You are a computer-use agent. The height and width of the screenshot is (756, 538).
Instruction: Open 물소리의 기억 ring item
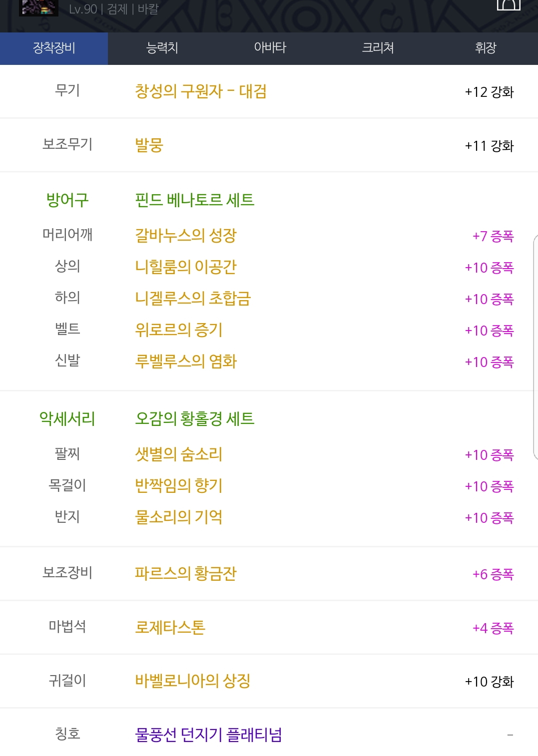tap(178, 517)
